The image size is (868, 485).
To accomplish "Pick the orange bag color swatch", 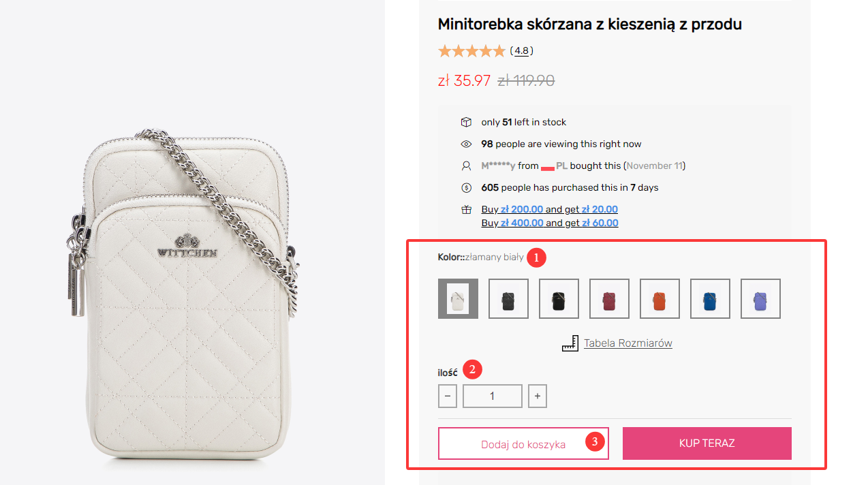I will [x=660, y=298].
